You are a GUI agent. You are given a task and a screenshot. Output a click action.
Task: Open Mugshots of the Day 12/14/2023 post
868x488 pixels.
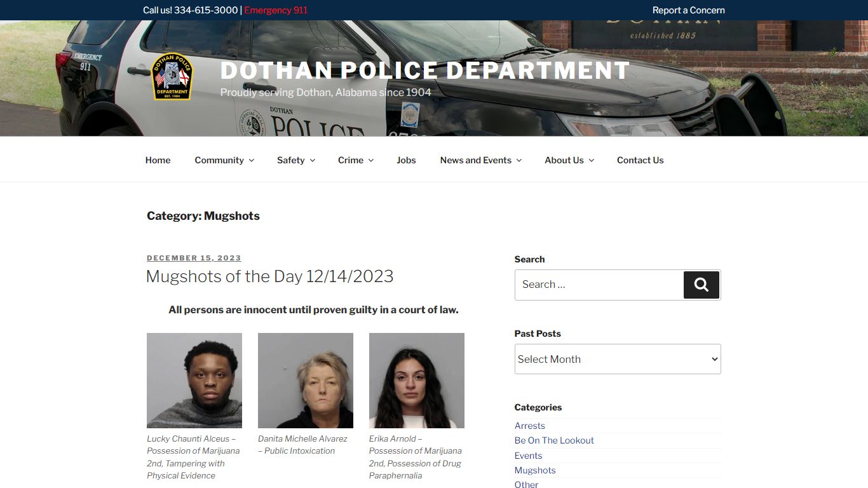270,276
